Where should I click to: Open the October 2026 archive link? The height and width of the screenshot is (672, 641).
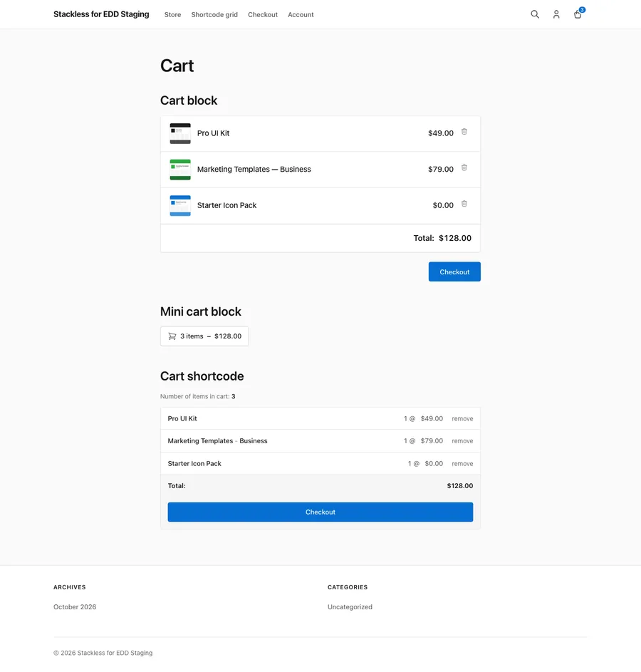[75, 607]
